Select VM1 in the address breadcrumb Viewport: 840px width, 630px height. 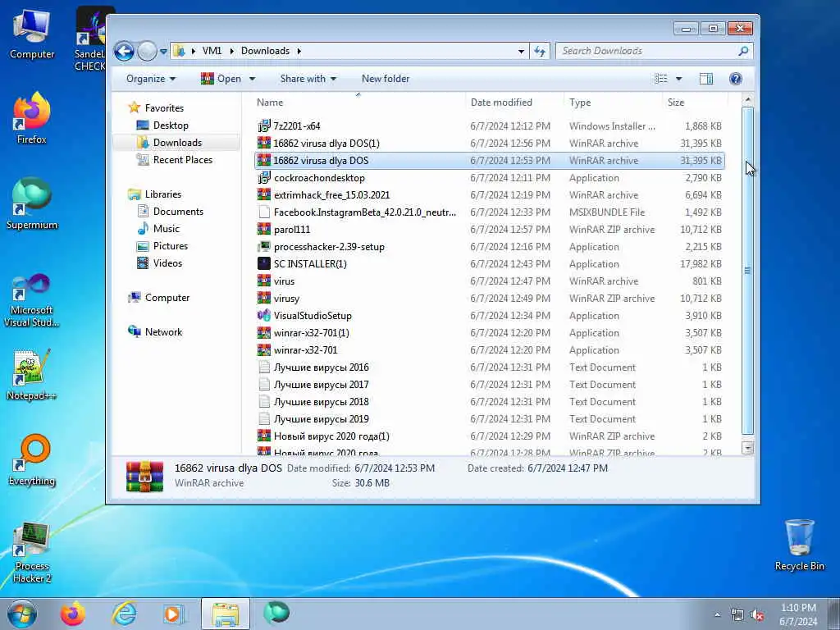212,51
